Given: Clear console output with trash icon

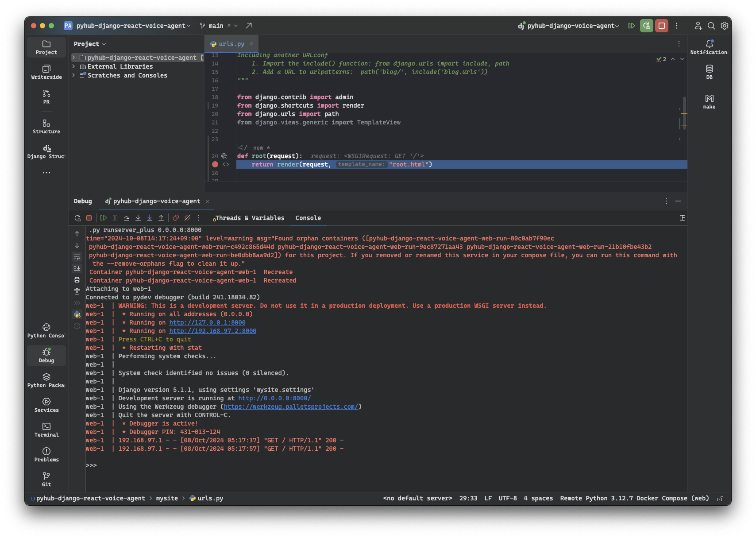Looking at the screenshot, I should pyautogui.click(x=77, y=291).
